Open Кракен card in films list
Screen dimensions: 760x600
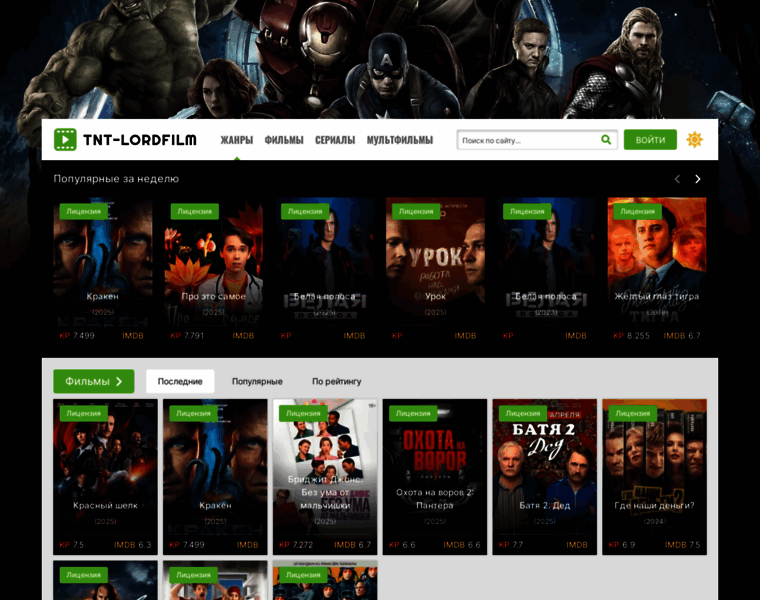click(215, 477)
